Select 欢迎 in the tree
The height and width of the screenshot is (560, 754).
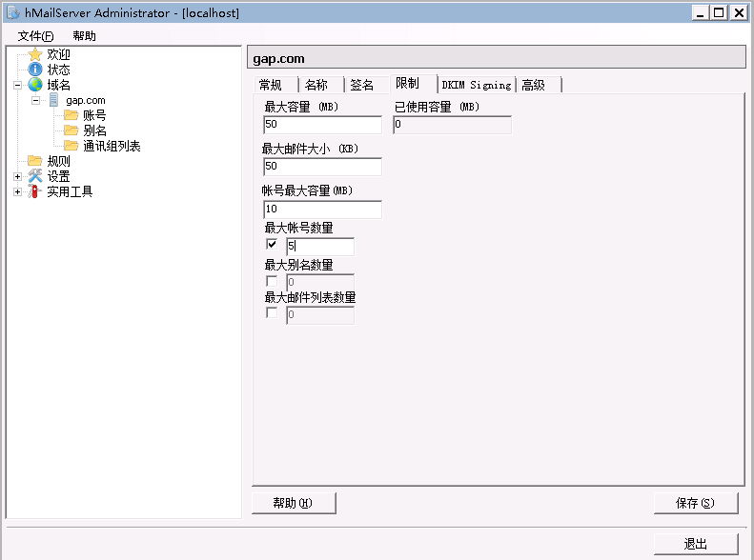[59, 54]
